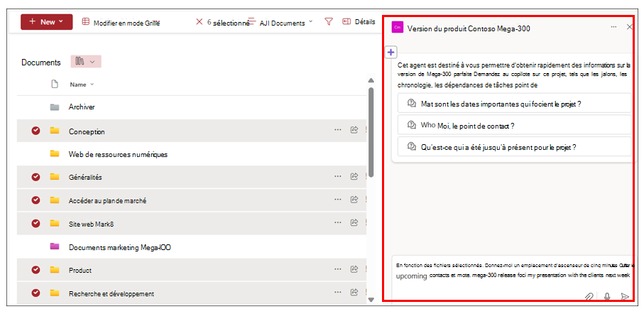Select the point de contact suggested prompt
This screenshot has width=644, height=314.
click(514, 125)
